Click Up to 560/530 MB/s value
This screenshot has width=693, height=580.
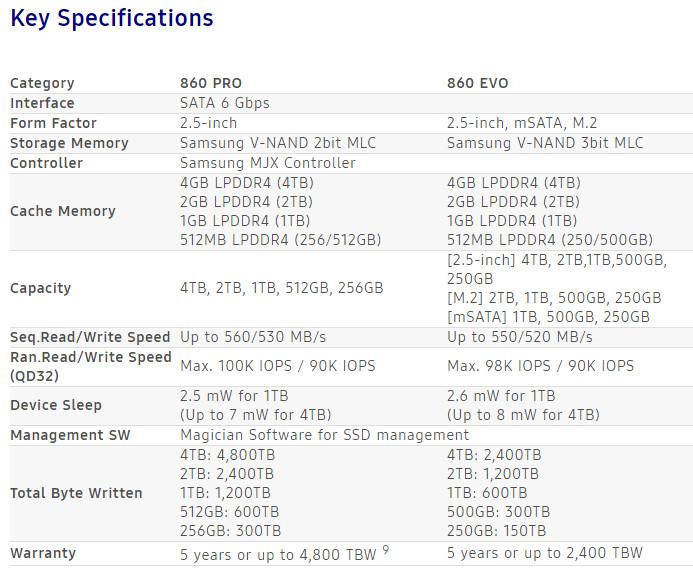click(x=253, y=337)
